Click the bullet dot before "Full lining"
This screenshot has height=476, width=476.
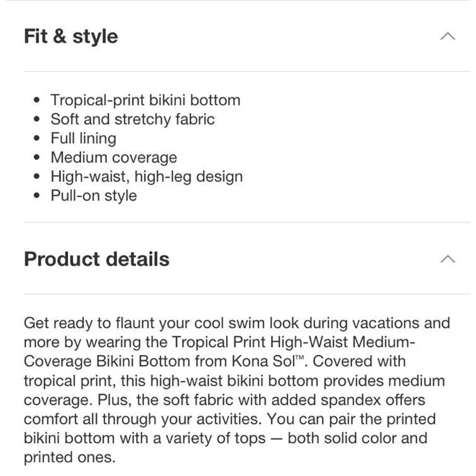click(38, 139)
